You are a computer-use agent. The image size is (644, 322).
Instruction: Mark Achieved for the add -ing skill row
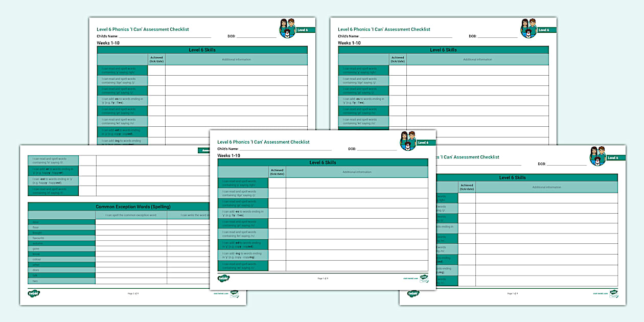[278, 255]
